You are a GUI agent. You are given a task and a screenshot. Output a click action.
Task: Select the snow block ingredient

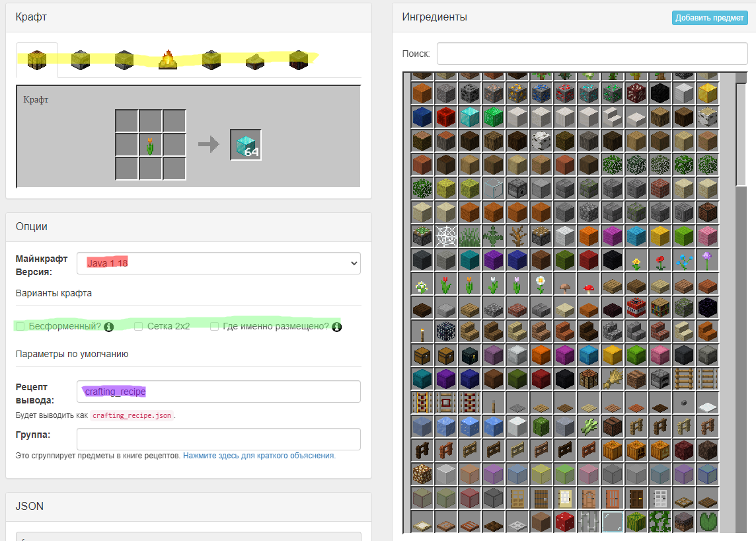(517, 427)
